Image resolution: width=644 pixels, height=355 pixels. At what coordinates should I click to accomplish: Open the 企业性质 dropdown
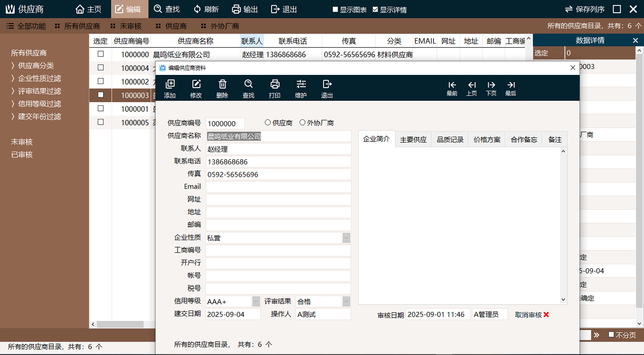[x=346, y=238]
